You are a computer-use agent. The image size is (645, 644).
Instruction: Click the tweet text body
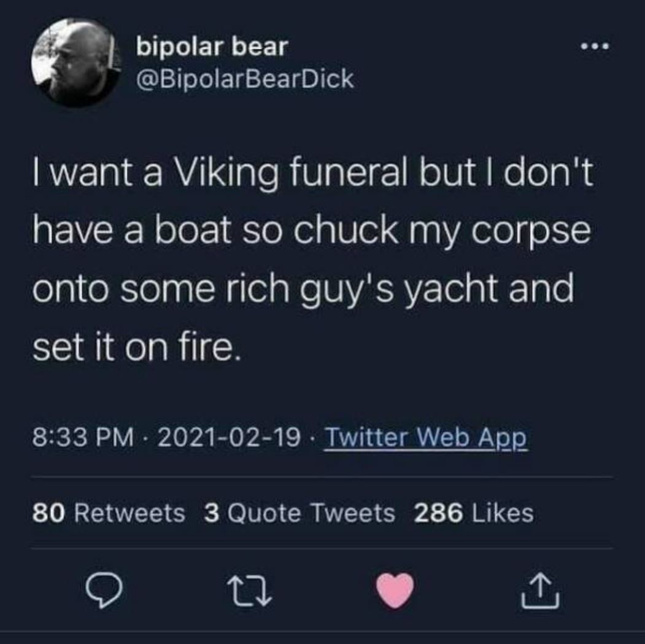(x=307, y=258)
